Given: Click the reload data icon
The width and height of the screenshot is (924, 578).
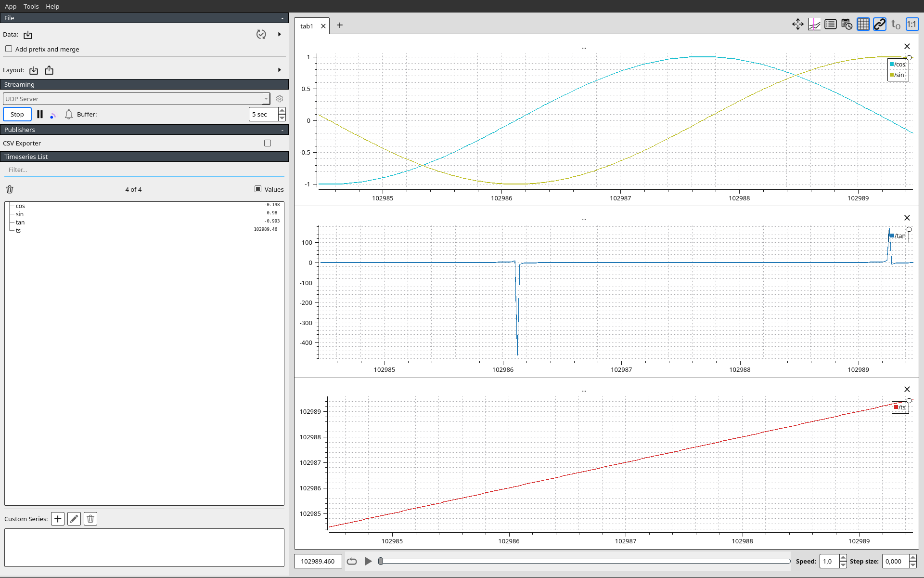Looking at the screenshot, I should [x=261, y=34].
